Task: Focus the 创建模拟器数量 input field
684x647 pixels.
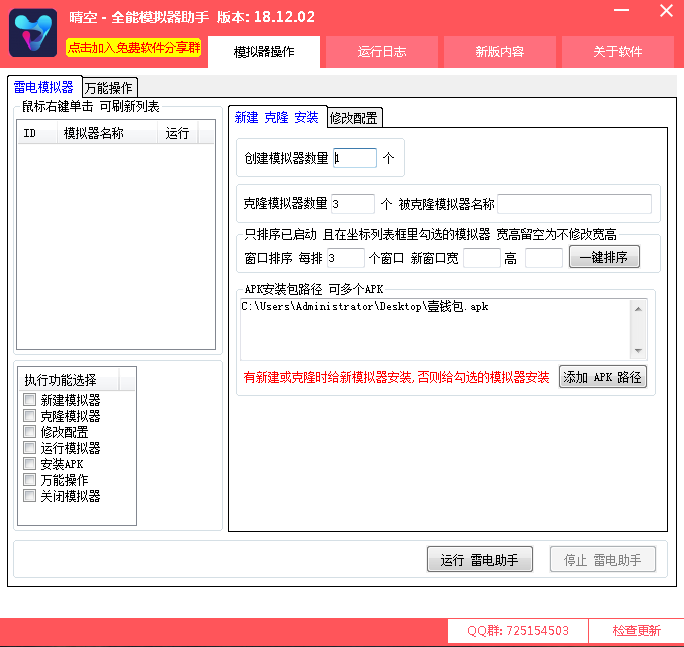Action: tap(355, 157)
